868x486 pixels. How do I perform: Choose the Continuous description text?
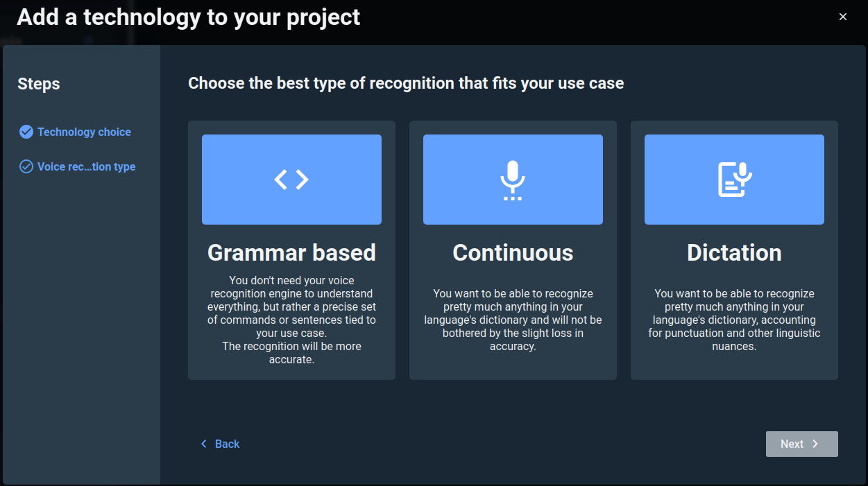coord(513,320)
